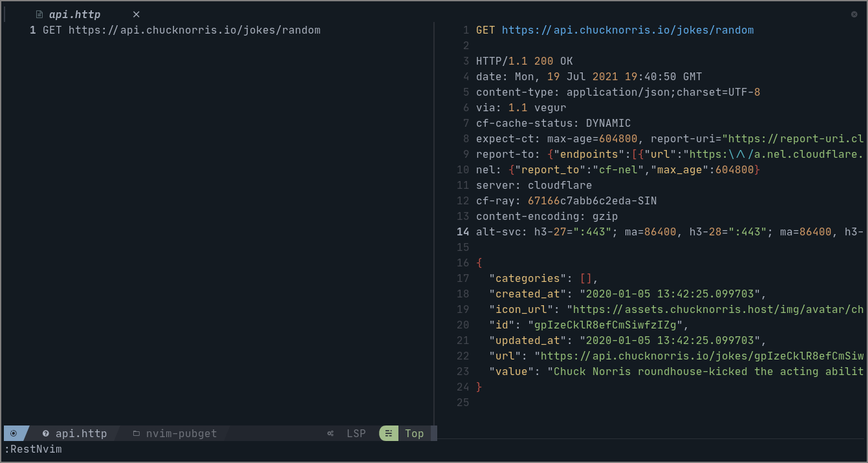
Task: Click the server: cloudflare line
Action: tap(534, 185)
